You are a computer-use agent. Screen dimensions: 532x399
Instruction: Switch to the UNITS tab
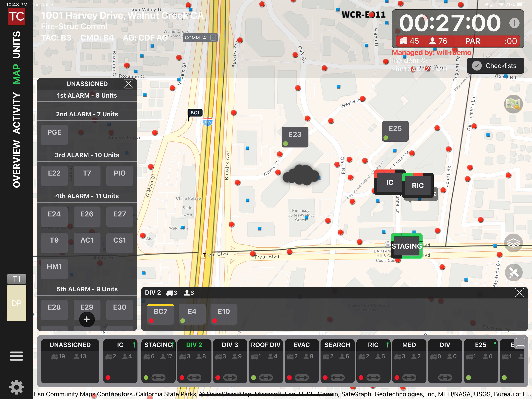pos(16,45)
